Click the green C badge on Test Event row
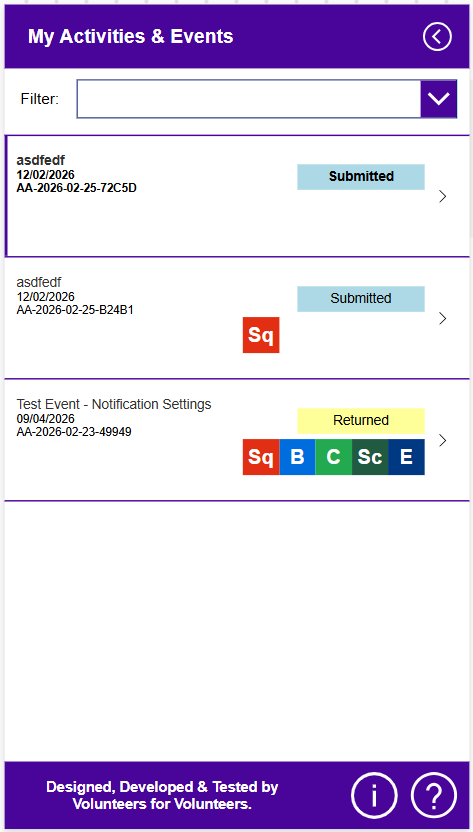Screen dimensions: 473x832 click(333, 457)
